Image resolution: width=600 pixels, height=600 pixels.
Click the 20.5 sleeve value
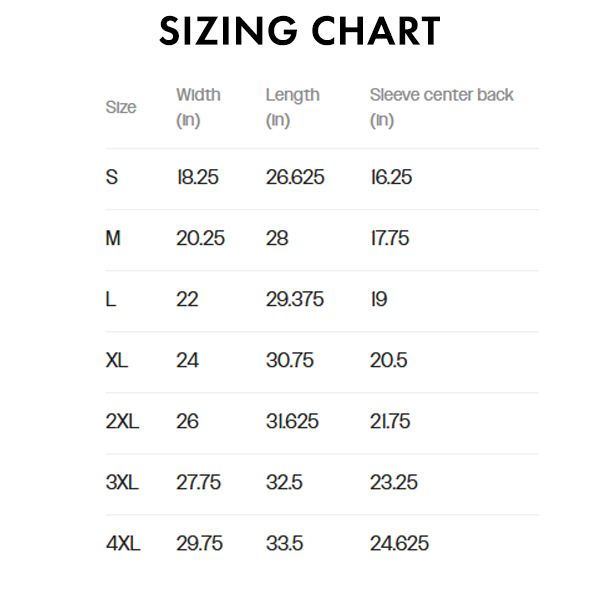click(388, 361)
